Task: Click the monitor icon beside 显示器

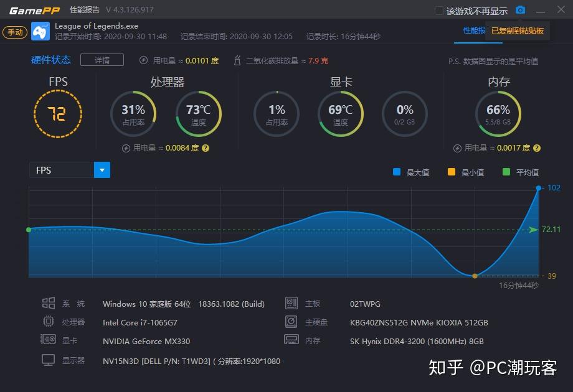Action: [48, 360]
